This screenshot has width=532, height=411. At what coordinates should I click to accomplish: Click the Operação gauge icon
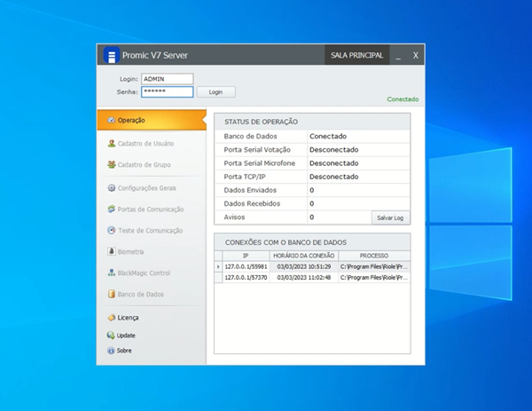[x=111, y=120]
